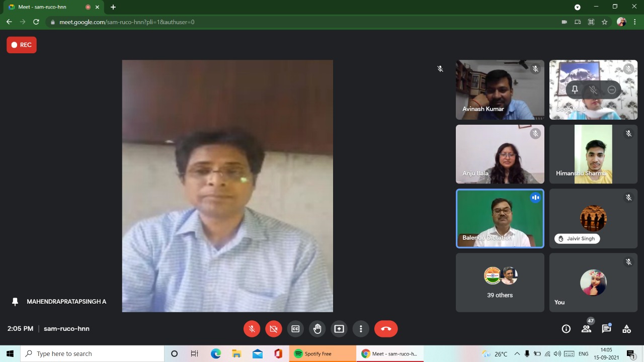Open meeting details info icon
Screen dimensions: 644x362
pos(566,329)
